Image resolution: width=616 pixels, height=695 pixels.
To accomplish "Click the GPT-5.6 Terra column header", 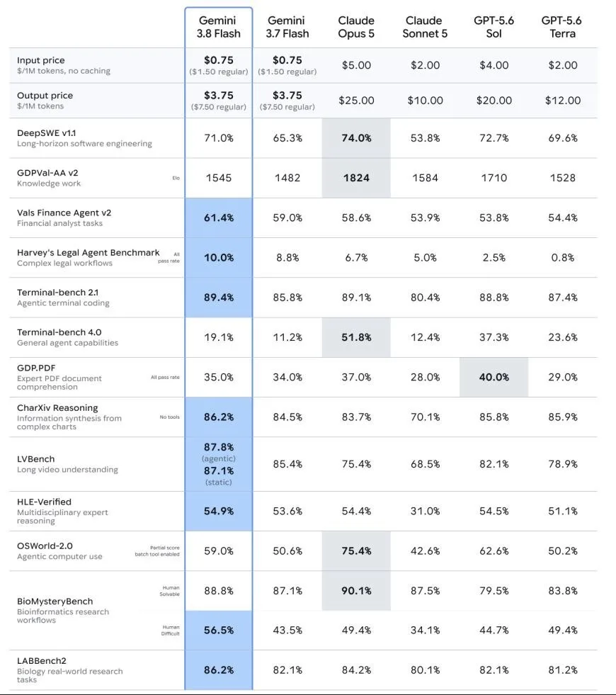I will point(562,27).
